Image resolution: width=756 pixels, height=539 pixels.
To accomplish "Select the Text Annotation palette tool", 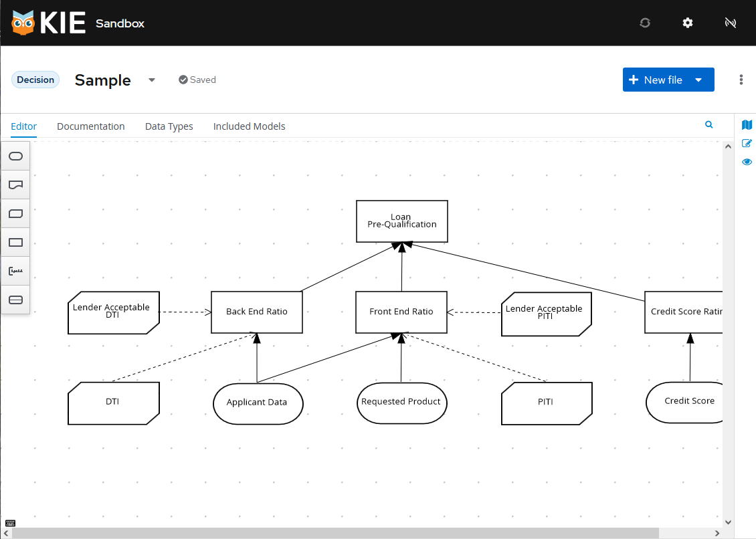I will 15,272.
